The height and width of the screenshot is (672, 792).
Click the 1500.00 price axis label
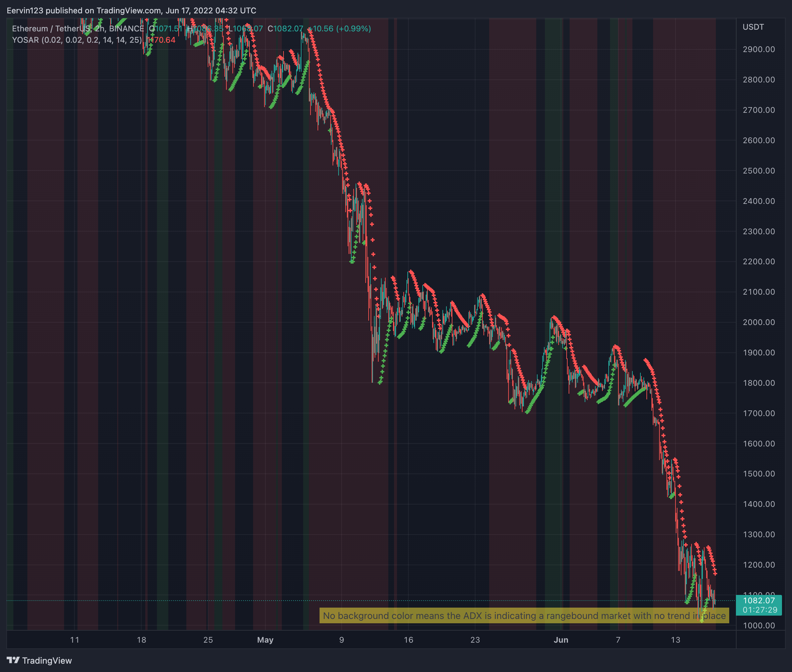click(759, 473)
